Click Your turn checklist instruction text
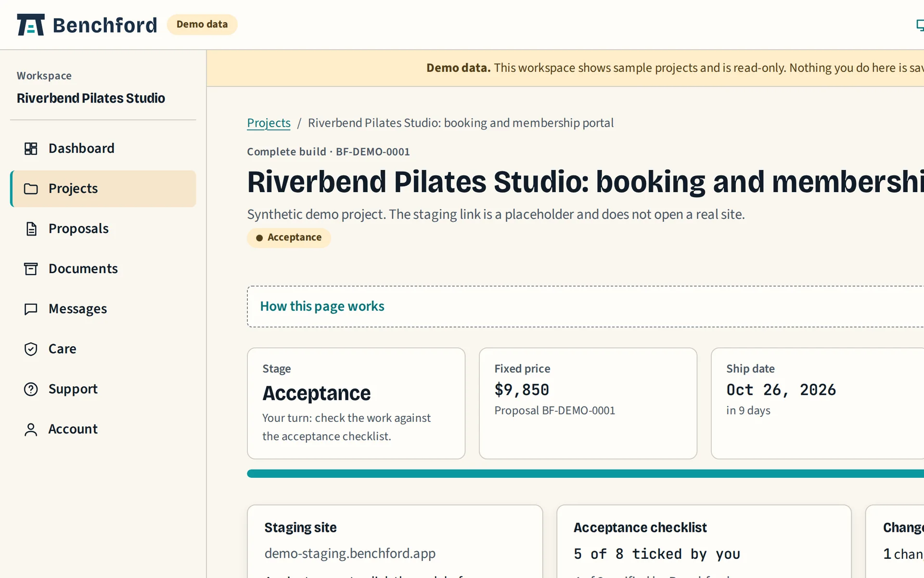 pos(346,427)
